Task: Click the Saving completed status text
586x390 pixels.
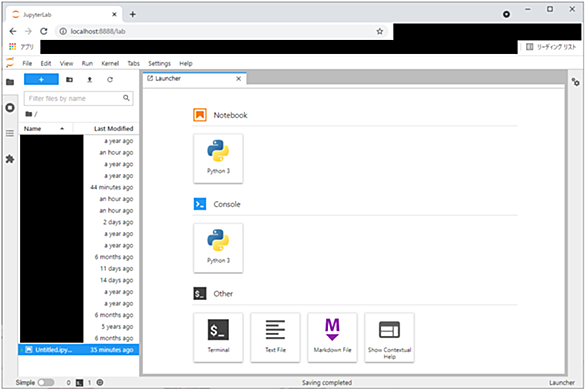Action: pyautogui.click(x=327, y=383)
